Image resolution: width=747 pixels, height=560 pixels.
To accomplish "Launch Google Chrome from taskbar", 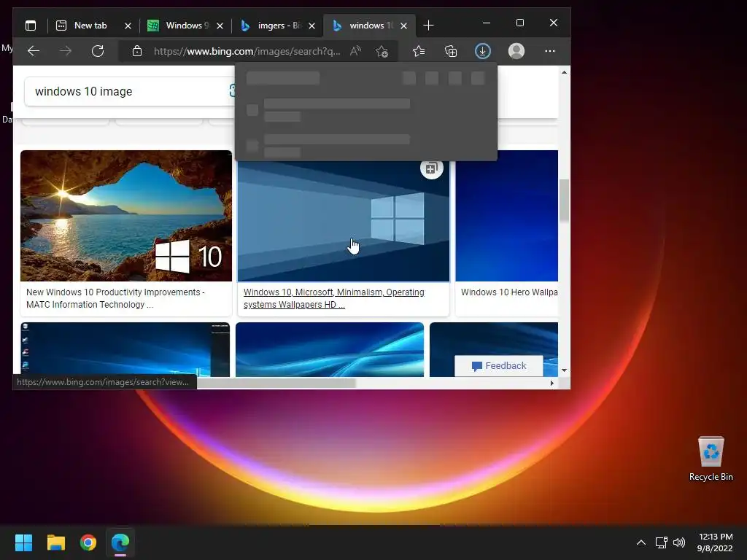I will point(88,542).
